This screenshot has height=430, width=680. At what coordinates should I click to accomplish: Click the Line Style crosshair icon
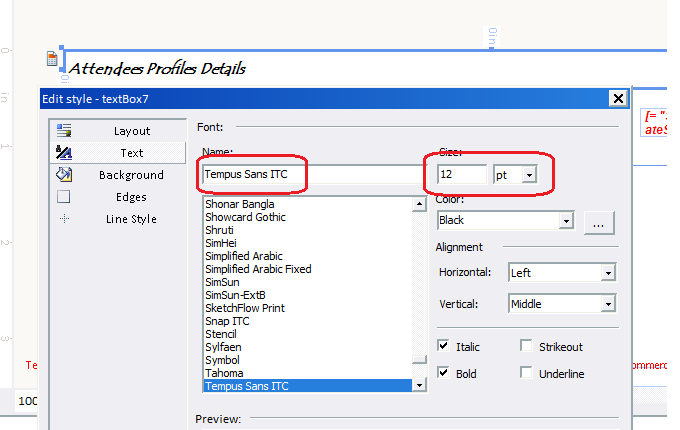point(65,218)
